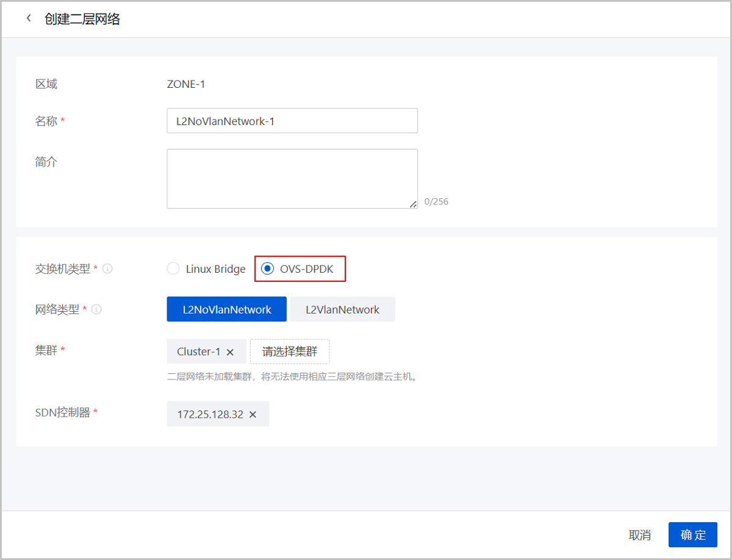
Task: Select the OVS-DPDK radio button
Action: click(267, 268)
